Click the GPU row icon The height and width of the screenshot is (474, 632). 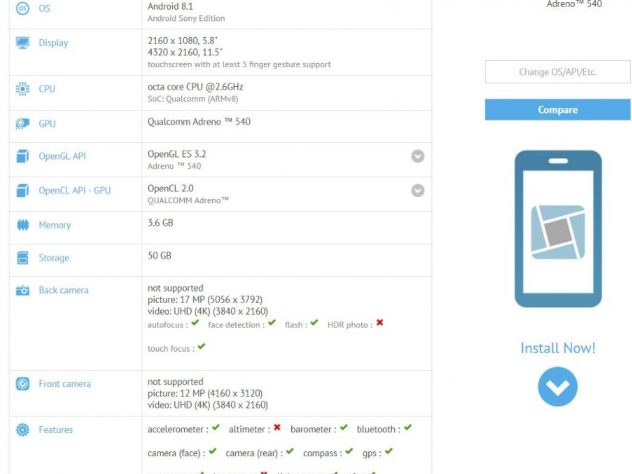pyautogui.click(x=22, y=124)
